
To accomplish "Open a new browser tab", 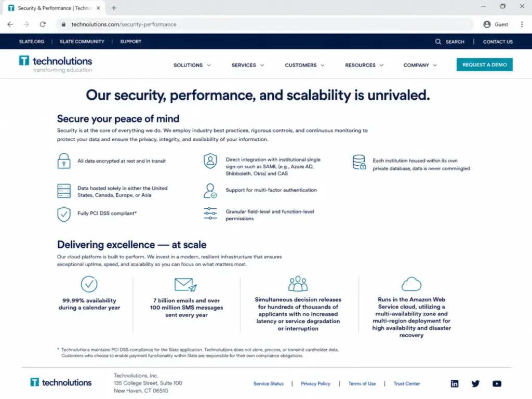I will tap(114, 8).
